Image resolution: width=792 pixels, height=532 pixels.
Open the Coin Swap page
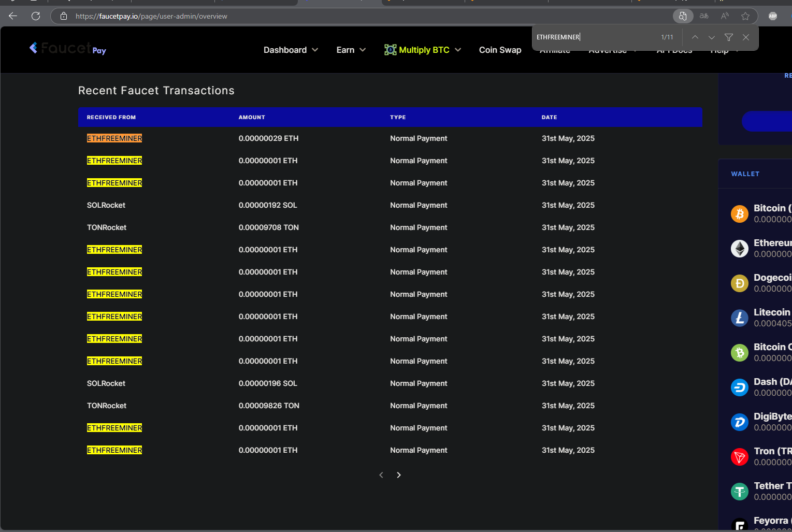pyautogui.click(x=500, y=50)
